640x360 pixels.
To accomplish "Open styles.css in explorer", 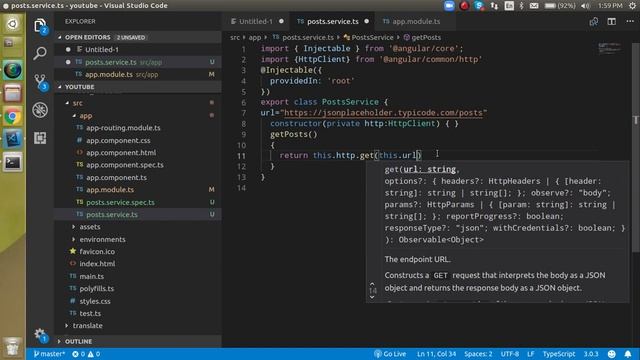I will (x=95, y=301).
